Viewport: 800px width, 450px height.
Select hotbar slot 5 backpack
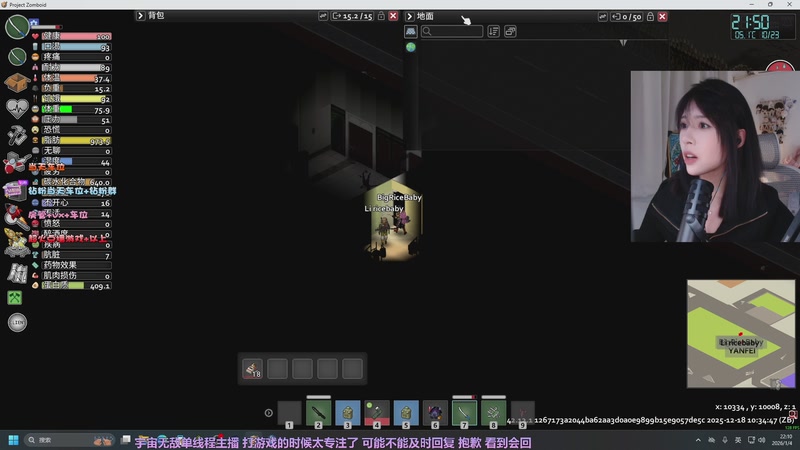[x=406, y=413]
